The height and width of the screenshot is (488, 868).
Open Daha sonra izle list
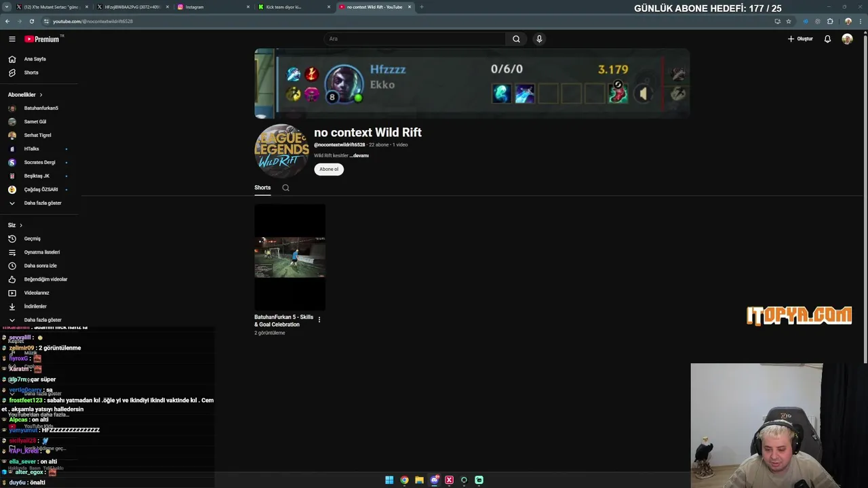pos(39,266)
